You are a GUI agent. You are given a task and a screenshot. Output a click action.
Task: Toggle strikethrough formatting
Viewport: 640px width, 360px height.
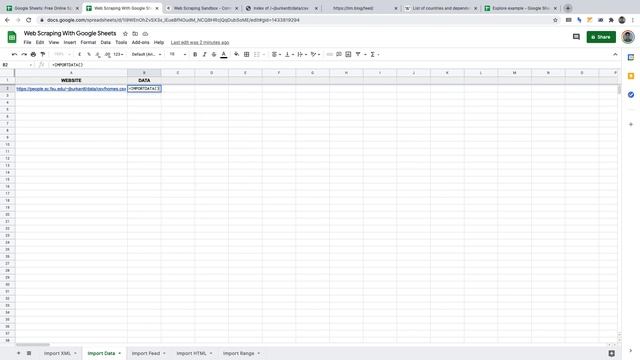click(214, 54)
